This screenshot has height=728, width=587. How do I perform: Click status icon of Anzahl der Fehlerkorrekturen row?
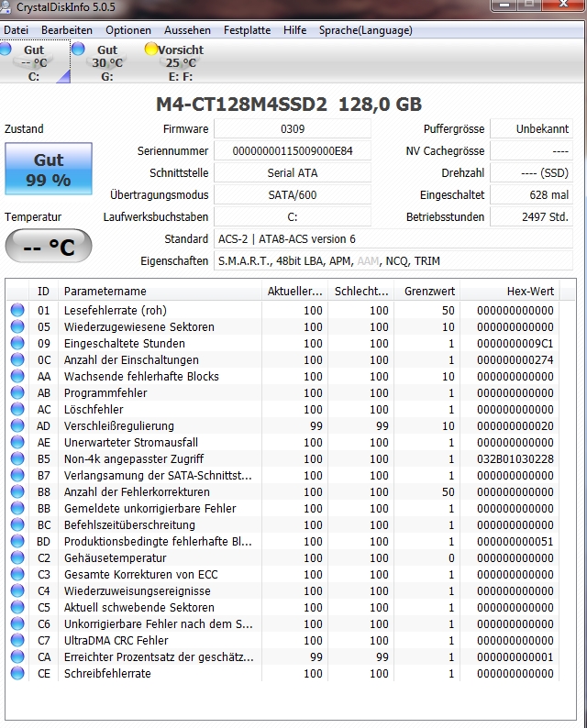17,491
